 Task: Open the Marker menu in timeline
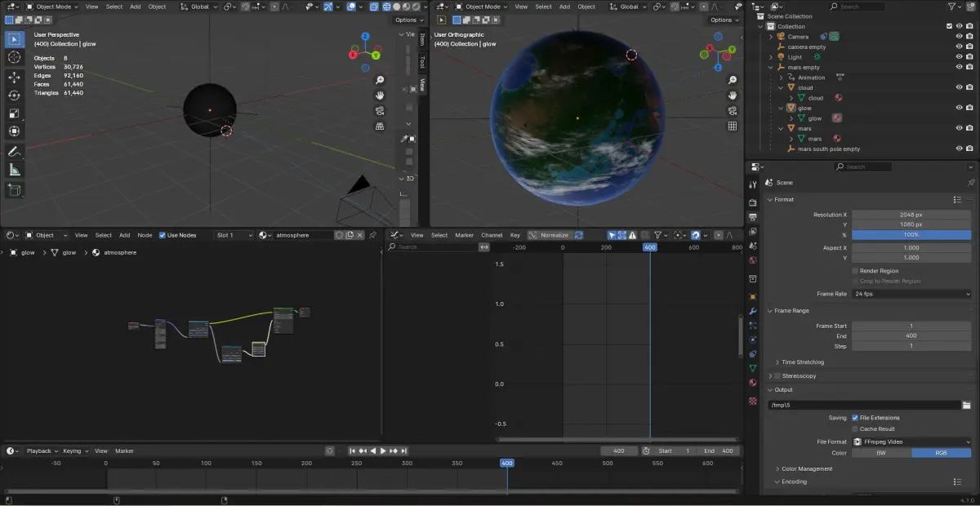click(x=124, y=451)
